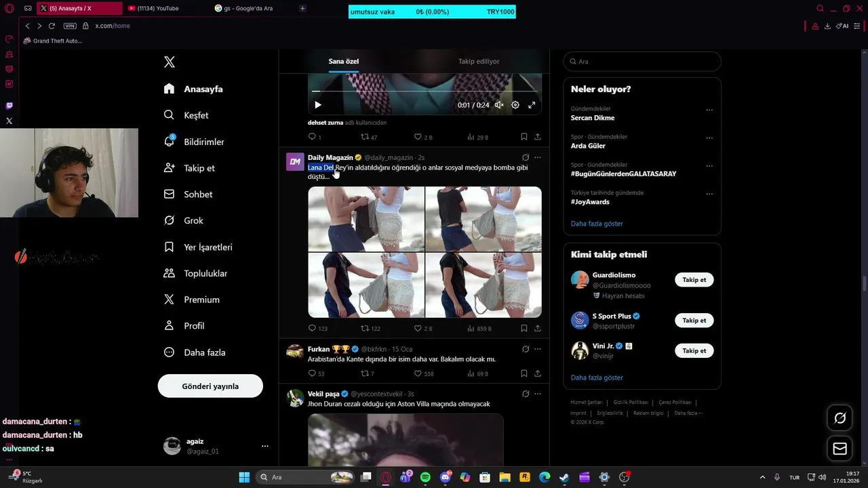Play the video in top post

[318, 105]
